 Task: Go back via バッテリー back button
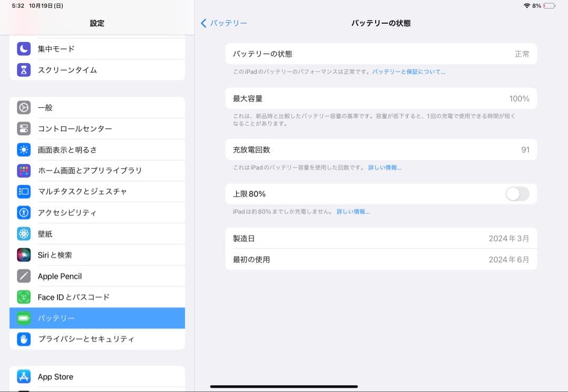tap(225, 23)
